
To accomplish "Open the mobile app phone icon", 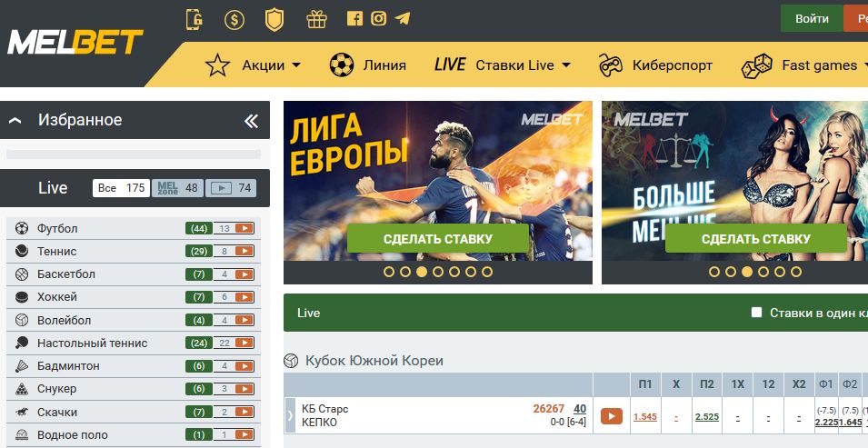I will pyautogui.click(x=195, y=20).
